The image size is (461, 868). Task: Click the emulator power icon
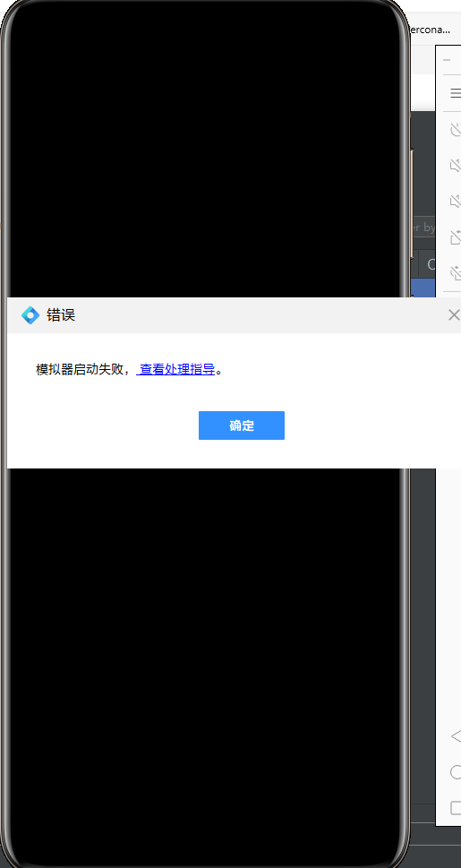coord(456,130)
